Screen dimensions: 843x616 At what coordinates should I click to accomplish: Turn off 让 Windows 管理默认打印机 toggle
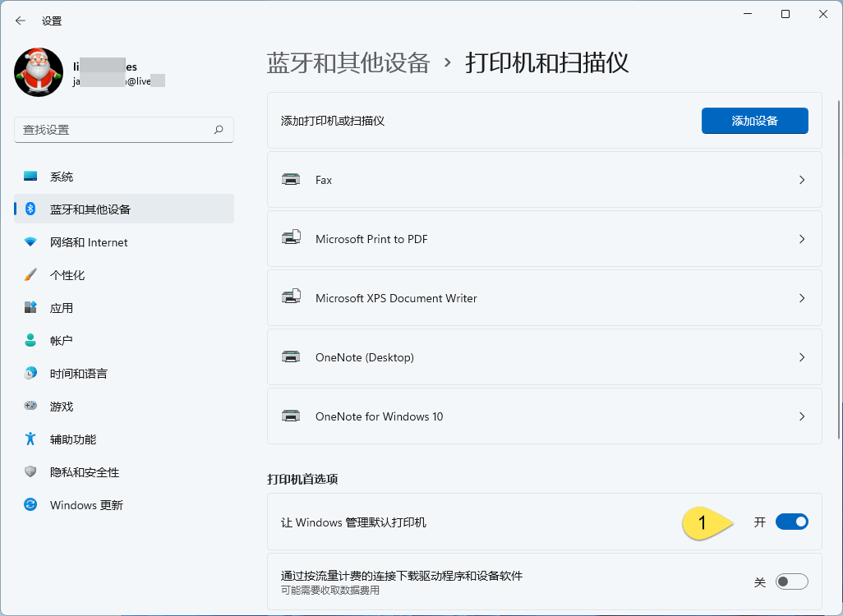791,522
